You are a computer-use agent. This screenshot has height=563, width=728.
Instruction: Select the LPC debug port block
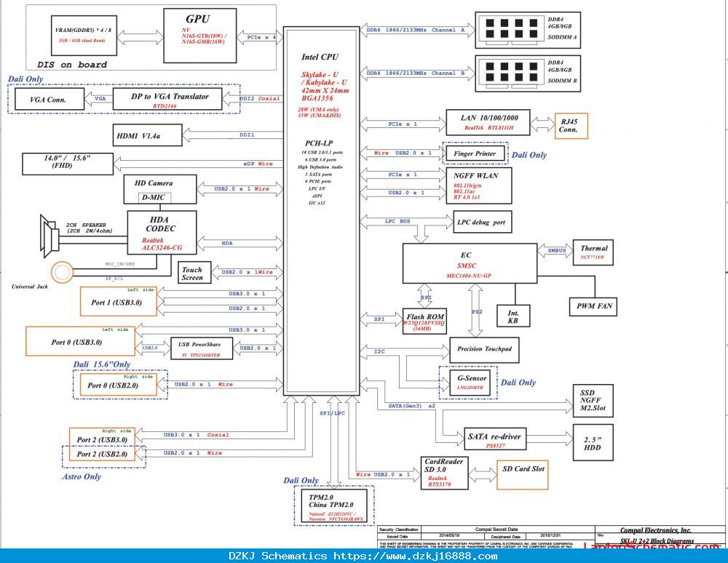483,222
